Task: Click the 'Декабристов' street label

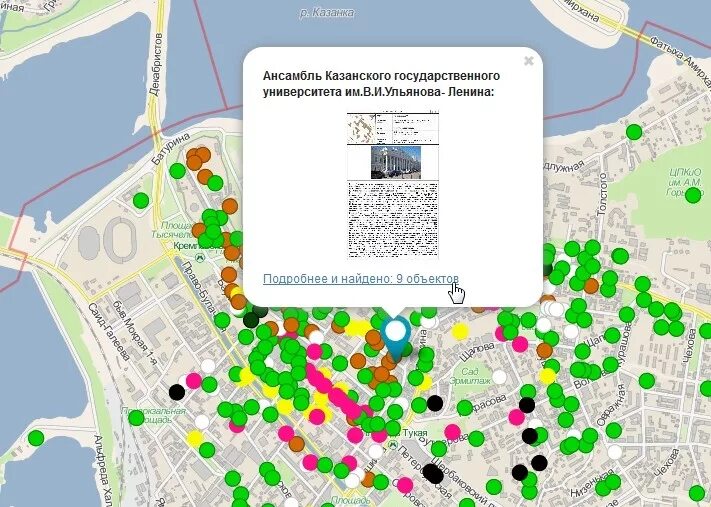Action: [x=155, y=64]
